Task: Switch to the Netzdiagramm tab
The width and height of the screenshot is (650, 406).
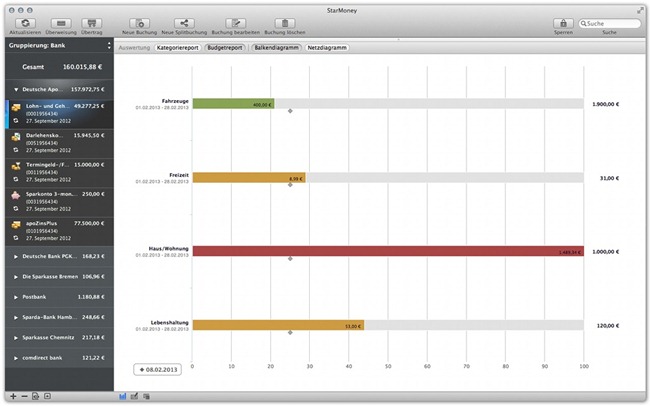Action: [x=327, y=47]
